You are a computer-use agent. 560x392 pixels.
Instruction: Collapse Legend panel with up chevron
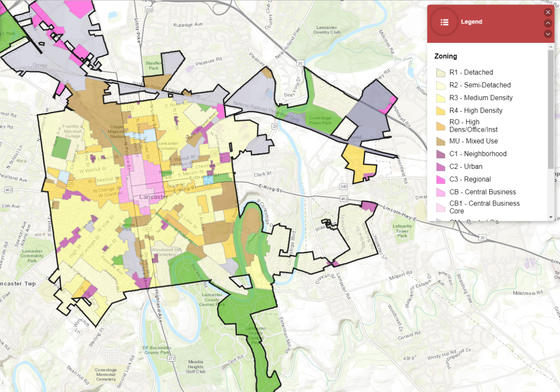pos(548,23)
